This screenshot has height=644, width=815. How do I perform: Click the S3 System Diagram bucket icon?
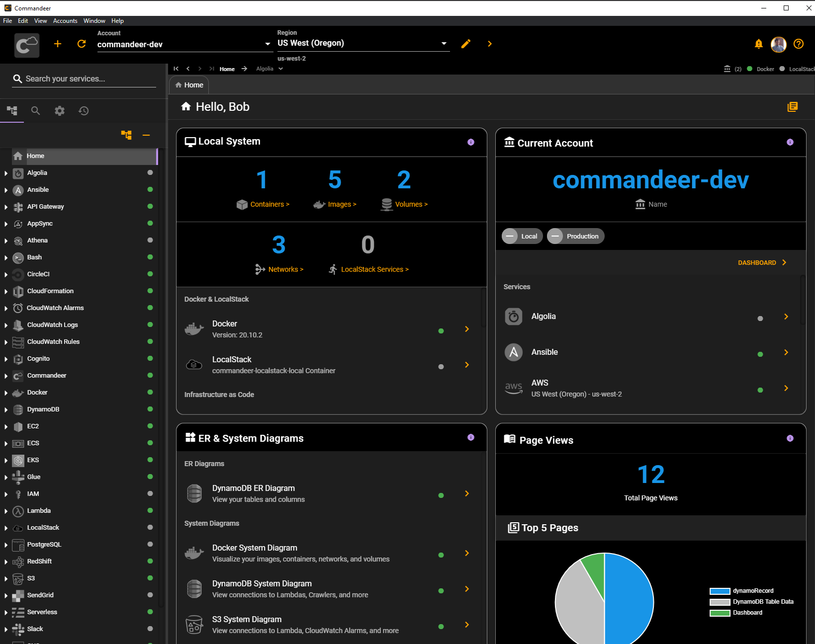194,625
